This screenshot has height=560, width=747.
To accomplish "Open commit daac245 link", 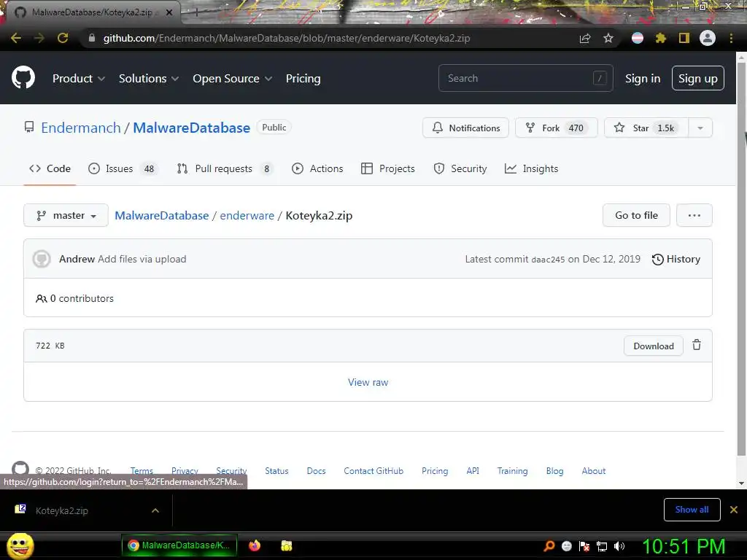I will point(548,260).
